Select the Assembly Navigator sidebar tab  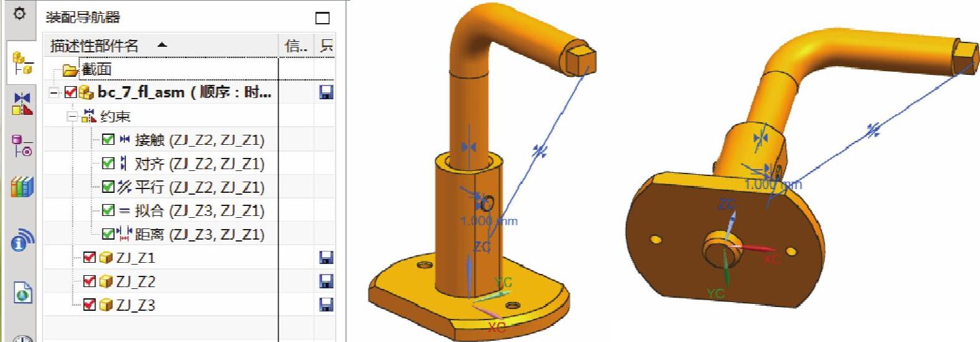point(21,63)
